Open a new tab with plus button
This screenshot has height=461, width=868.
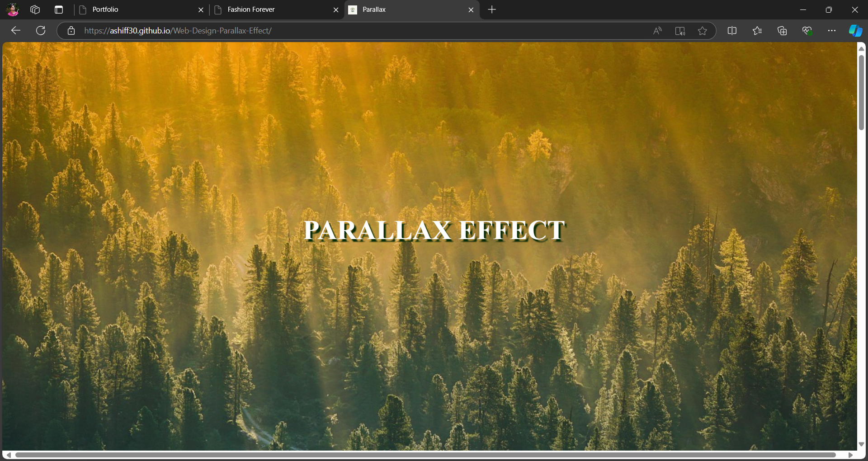pyautogui.click(x=492, y=9)
